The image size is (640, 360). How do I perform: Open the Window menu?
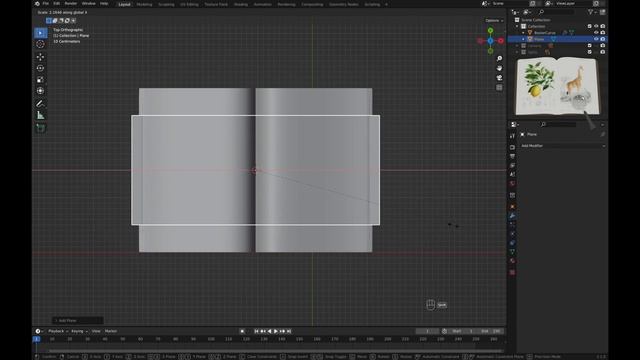[x=89, y=4]
